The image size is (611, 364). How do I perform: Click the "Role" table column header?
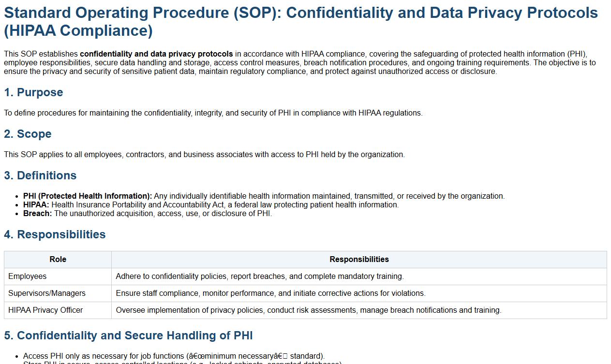click(x=58, y=260)
